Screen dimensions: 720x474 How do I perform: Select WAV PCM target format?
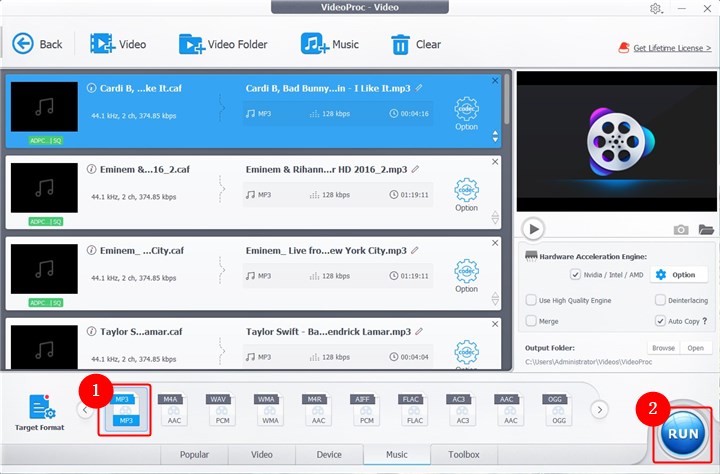pos(221,410)
